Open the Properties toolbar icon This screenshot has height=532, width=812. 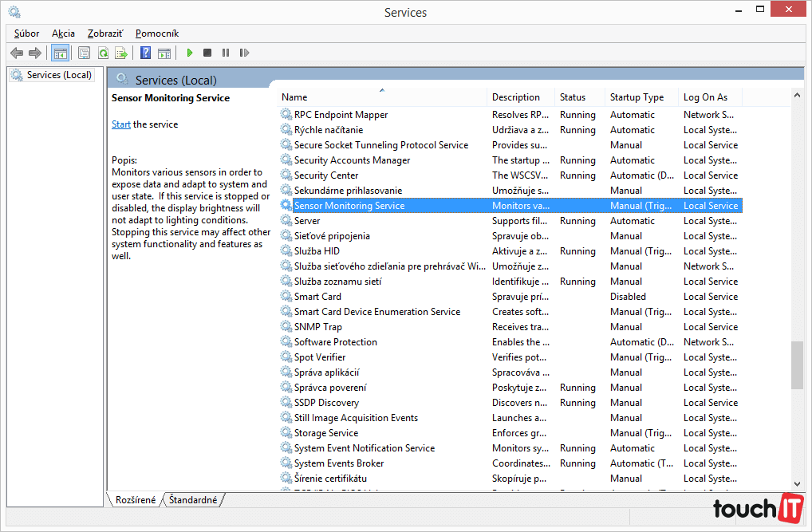pos(84,53)
